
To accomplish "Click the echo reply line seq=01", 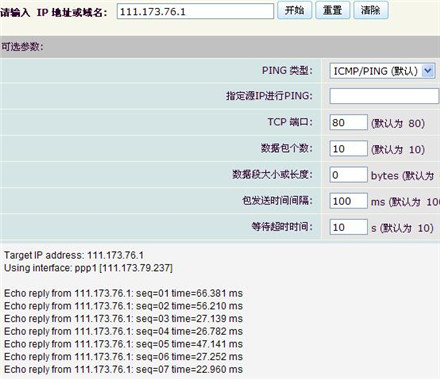I will click(123, 293).
